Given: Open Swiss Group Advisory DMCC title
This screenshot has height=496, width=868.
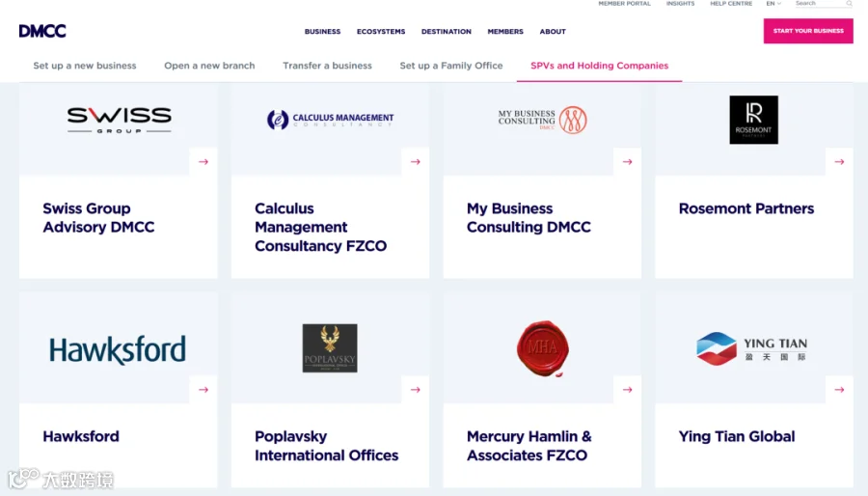Looking at the screenshot, I should pos(98,217).
